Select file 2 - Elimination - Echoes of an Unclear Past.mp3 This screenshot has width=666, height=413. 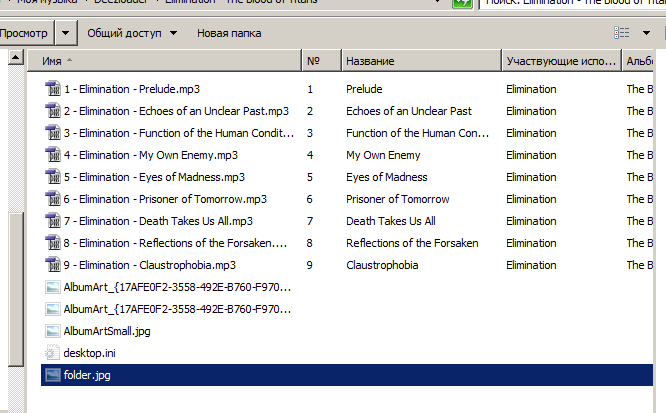176,111
